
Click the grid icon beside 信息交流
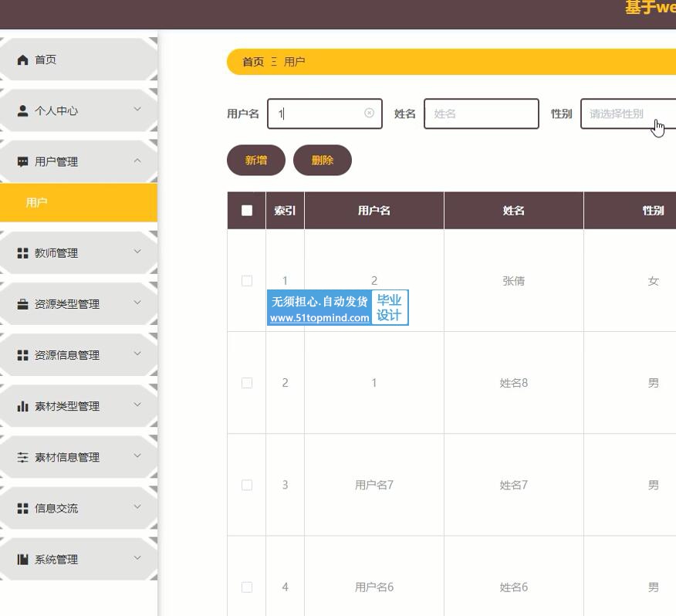coord(22,508)
